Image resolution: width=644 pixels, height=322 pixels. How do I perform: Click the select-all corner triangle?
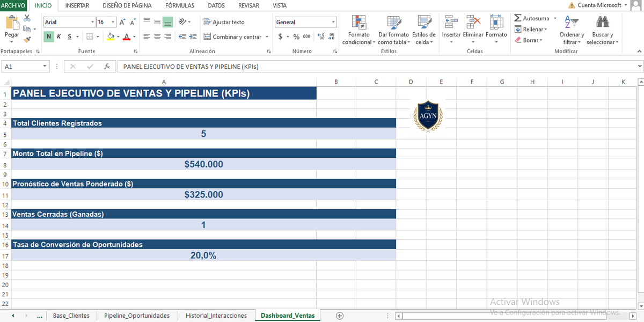(6, 82)
